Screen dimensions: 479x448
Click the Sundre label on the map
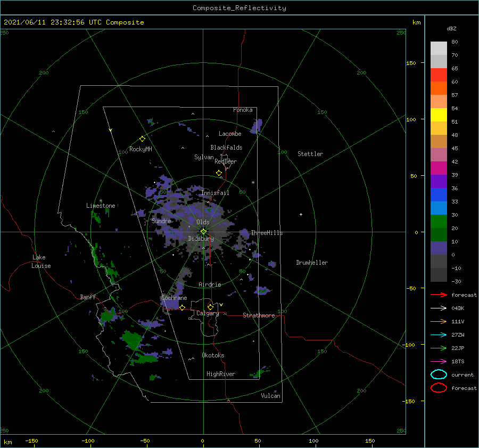pos(161,221)
